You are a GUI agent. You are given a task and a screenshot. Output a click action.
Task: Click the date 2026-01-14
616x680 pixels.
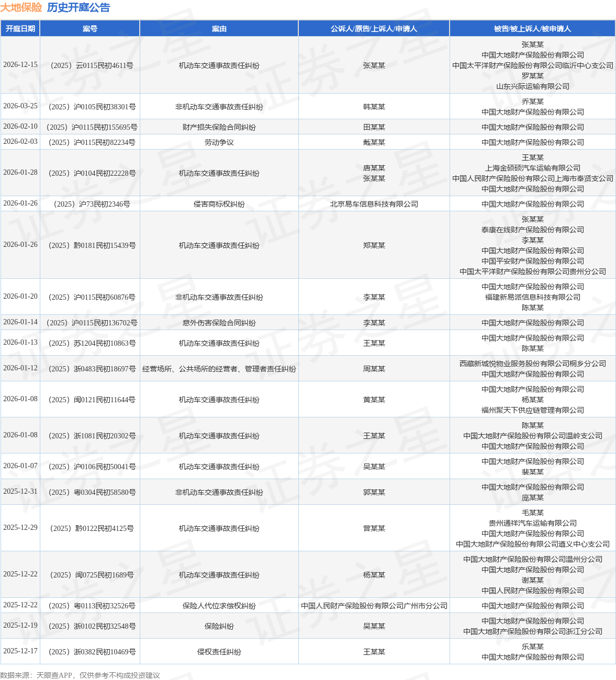coord(20,322)
